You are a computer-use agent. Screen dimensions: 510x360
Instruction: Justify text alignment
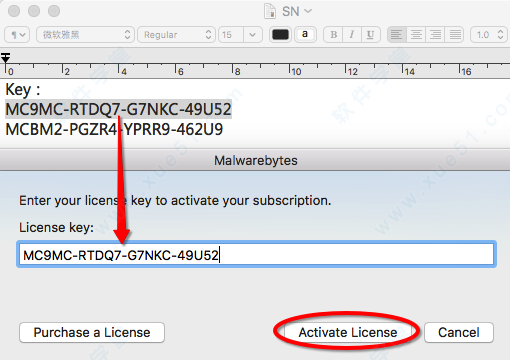(455, 35)
